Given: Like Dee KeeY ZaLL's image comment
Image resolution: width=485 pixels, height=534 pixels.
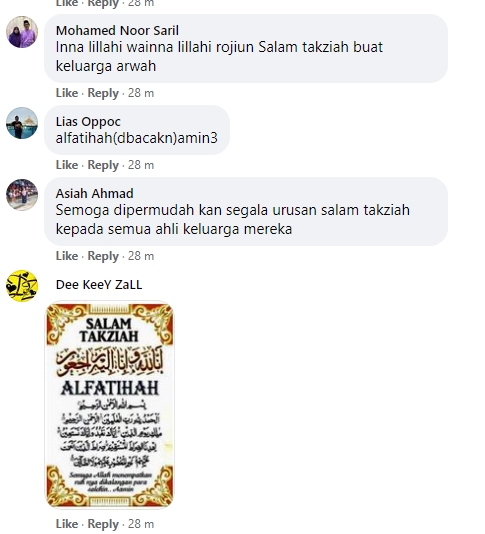Looking at the screenshot, I should [x=67, y=524].
